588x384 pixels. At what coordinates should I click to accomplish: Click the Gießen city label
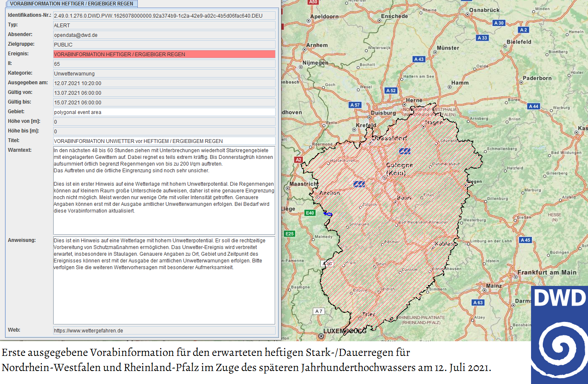(524, 218)
